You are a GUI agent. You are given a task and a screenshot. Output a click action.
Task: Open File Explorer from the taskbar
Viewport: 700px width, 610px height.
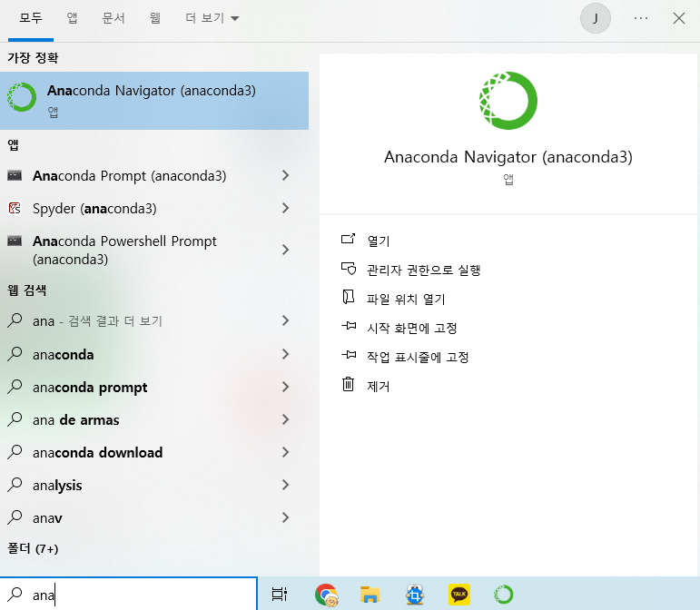370,595
